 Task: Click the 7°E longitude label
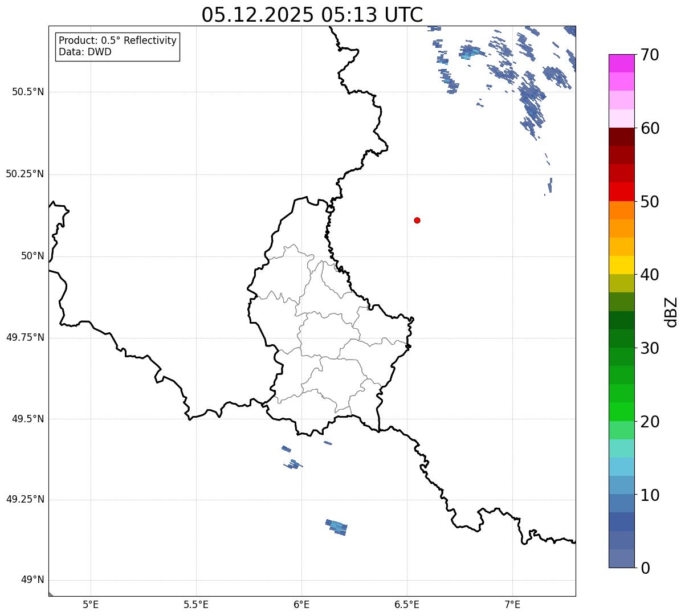point(512,604)
